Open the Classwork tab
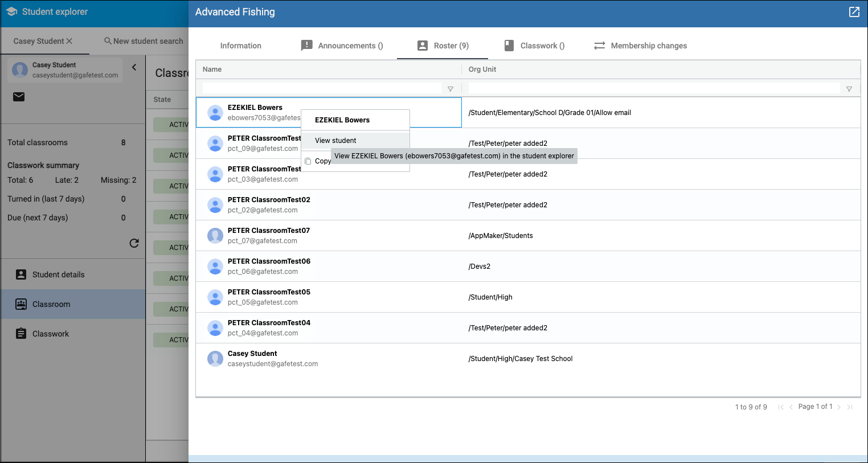The width and height of the screenshot is (868, 463). click(x=535, y=46)
